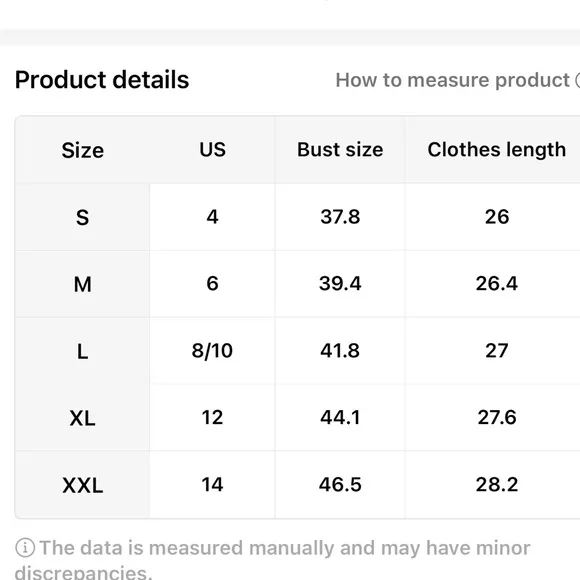Click the M size row label
The width and height of the screenshot is (580, 580).
82,284
